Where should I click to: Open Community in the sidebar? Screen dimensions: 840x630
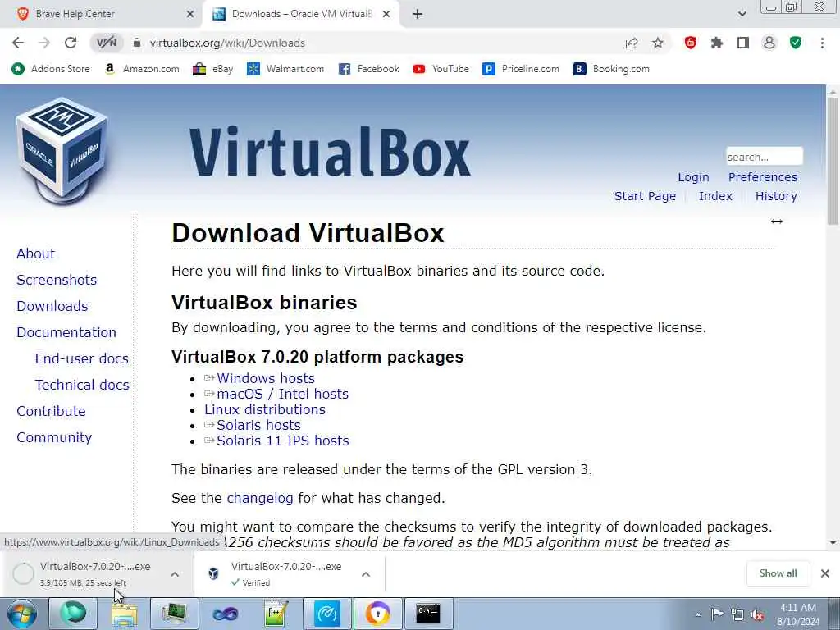(54, 437)
